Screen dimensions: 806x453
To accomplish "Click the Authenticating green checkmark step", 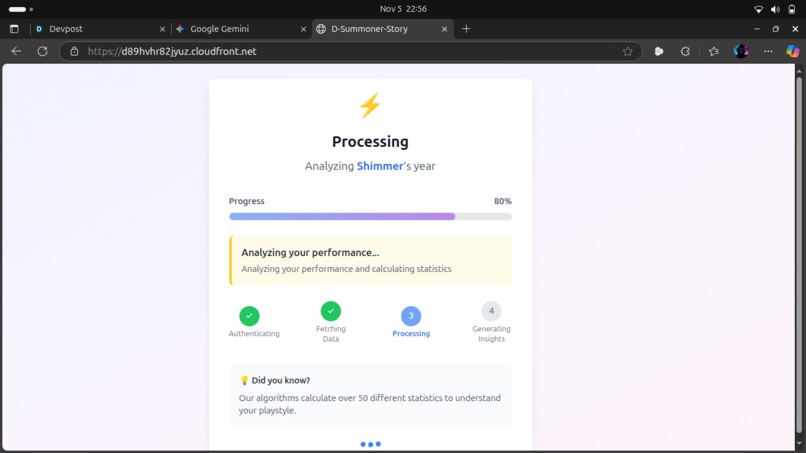I will (249, 316).
